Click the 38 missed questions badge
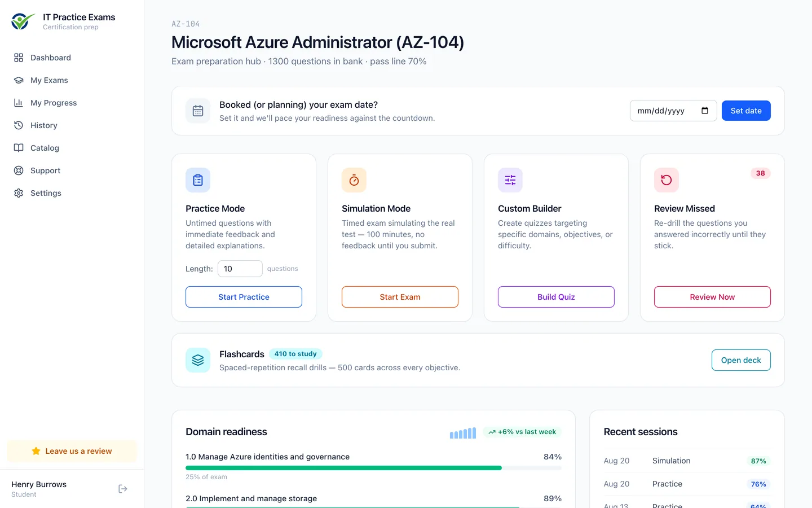The image size is (812, 508). pos(761,173)
